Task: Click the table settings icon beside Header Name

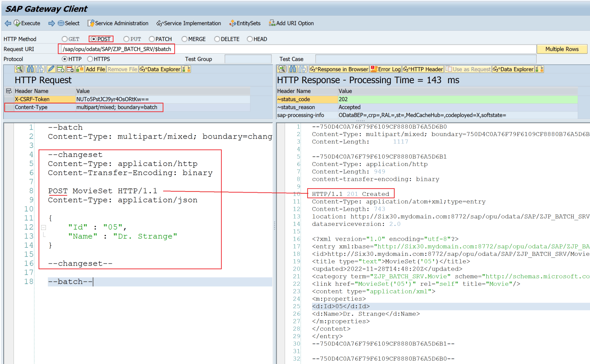Action: pyautogui.click(x=9, y=91)
